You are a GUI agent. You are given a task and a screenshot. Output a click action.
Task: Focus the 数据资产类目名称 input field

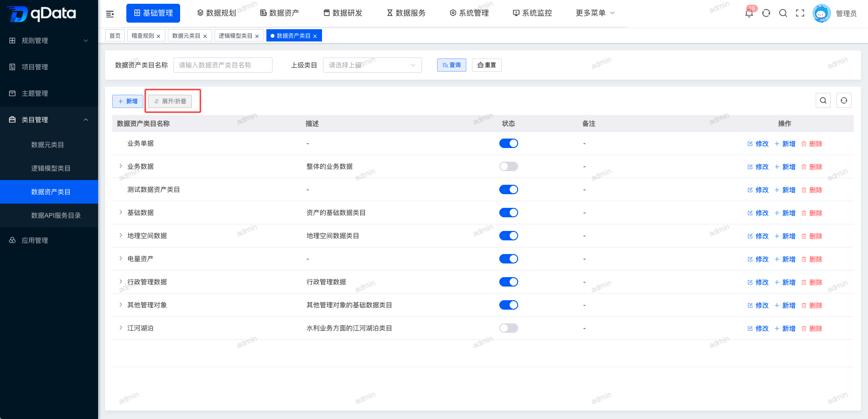pyautogui.click(x=223, y=65)
